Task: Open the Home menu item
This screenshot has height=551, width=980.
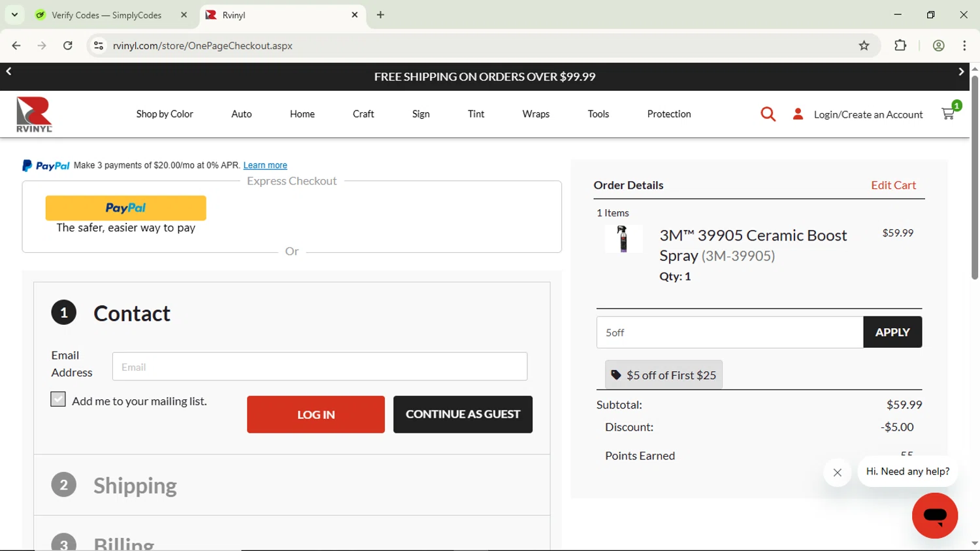Action: click(x=302, y=114)
